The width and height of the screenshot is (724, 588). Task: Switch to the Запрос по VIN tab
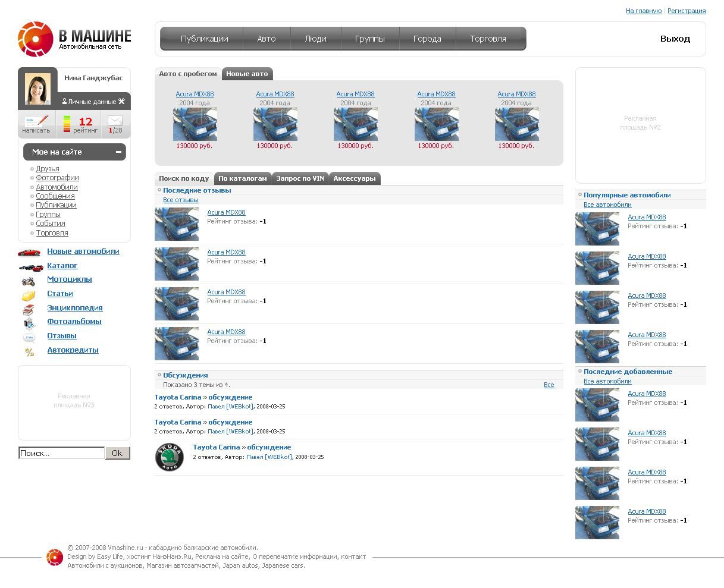pyautogui.click(x=300, y=178)
